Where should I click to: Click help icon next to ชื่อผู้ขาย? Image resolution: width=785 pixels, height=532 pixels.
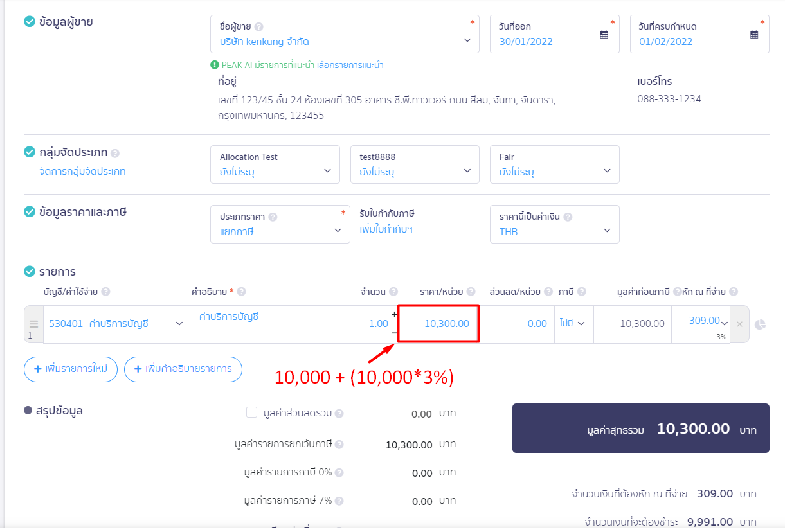coord(258,27)
